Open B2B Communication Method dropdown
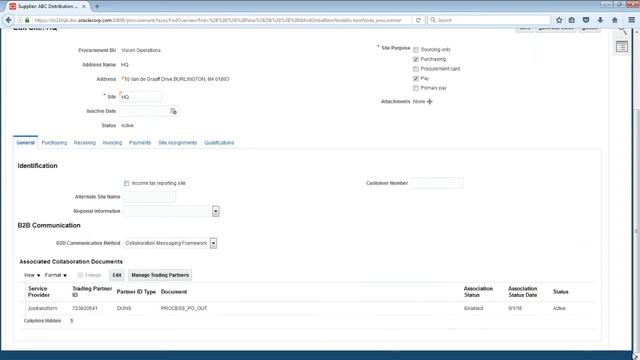 click(x=213, y=243)
